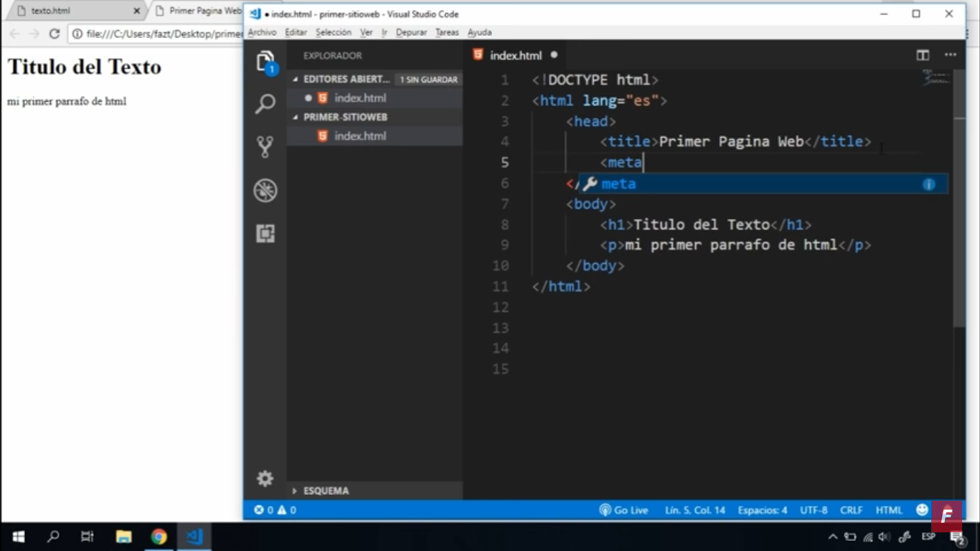The image size is (980, 551).
Task: Open the Manage gear in activity bar
Action: 265,479
